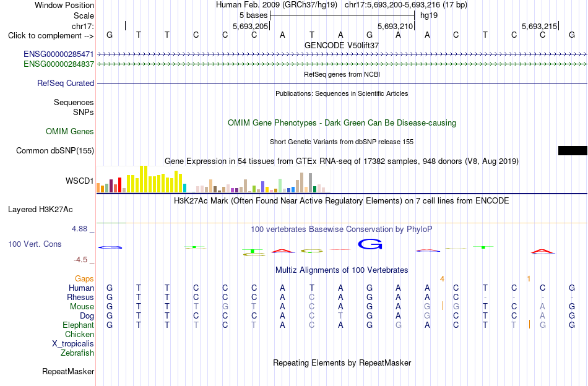The height and width of the screenshot is (386, 588).
Task: Click the 'RefSeq genes from NCBI' title
Action: [x=342, y=74]
